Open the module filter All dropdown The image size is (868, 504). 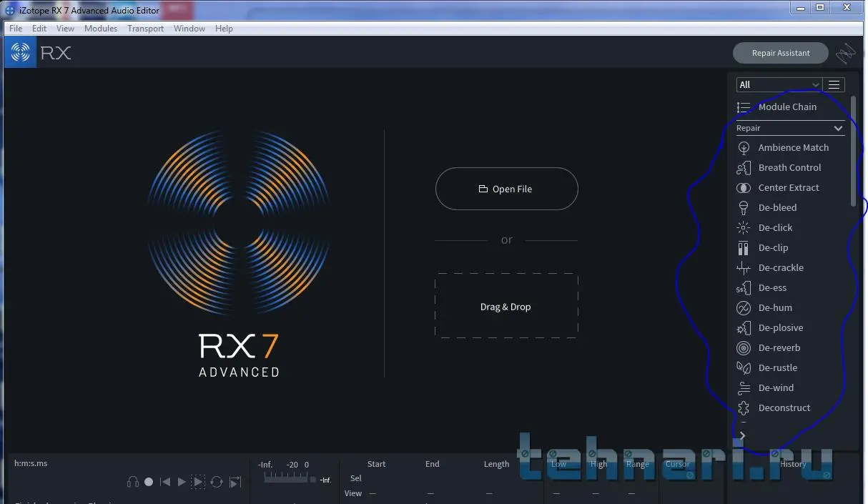coord(779,84)
